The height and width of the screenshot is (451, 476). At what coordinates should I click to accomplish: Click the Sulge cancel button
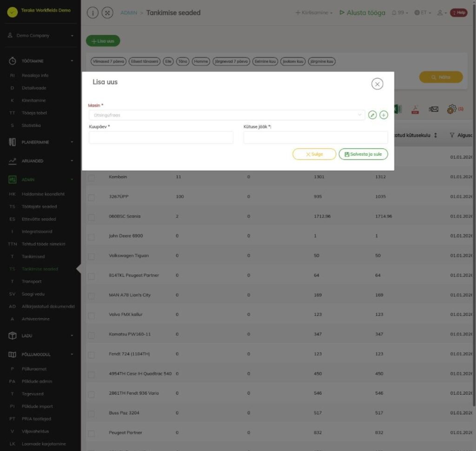[x=314, y=154]
